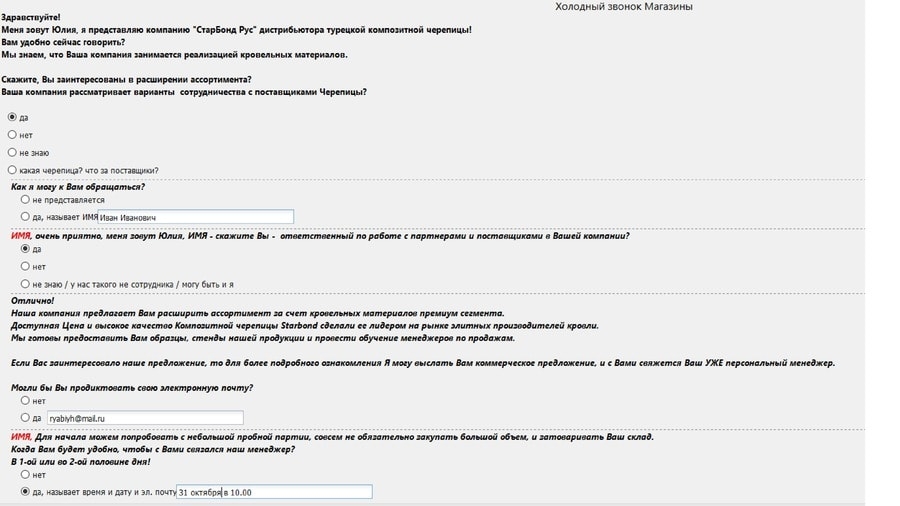
Task: Click the email field with ryabiyh@mail.ru
Action: [x=145, y=418]
